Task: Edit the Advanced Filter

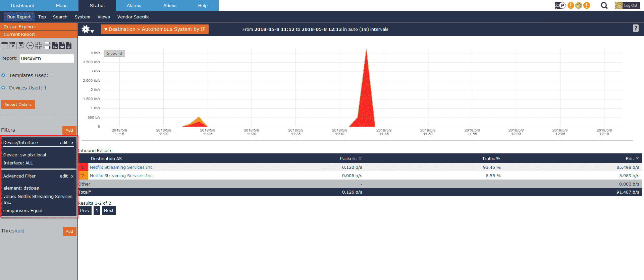Action: pyautogui.click(x=64, y=176)
